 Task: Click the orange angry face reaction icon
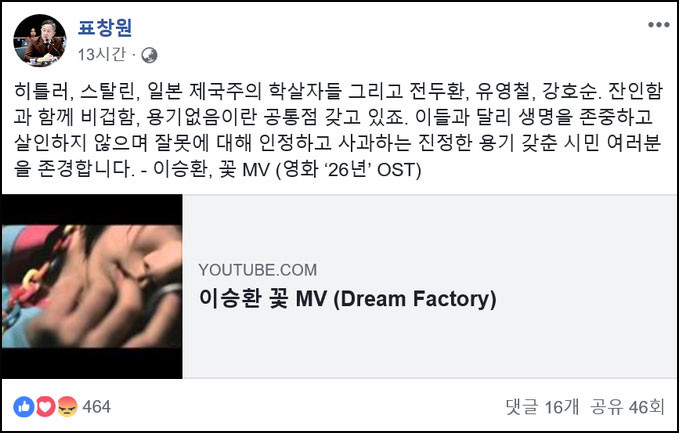click(x=67, y=407)
